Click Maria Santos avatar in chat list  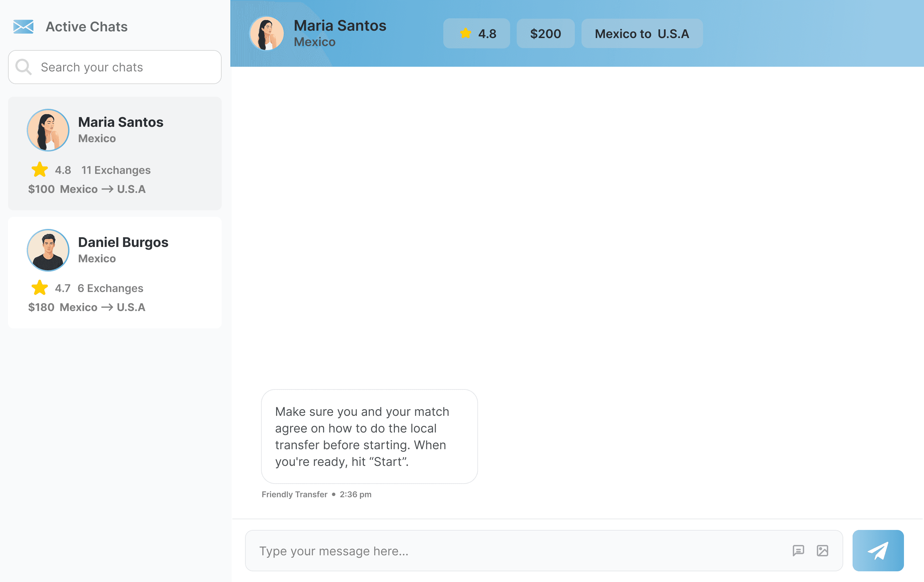[48, 130]
